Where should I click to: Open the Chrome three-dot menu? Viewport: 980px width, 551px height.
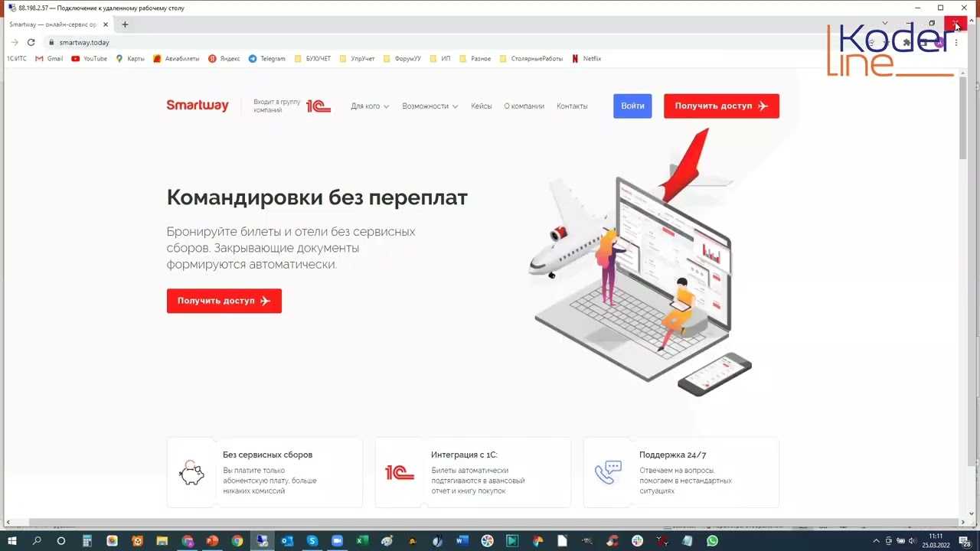click(956, 43)
